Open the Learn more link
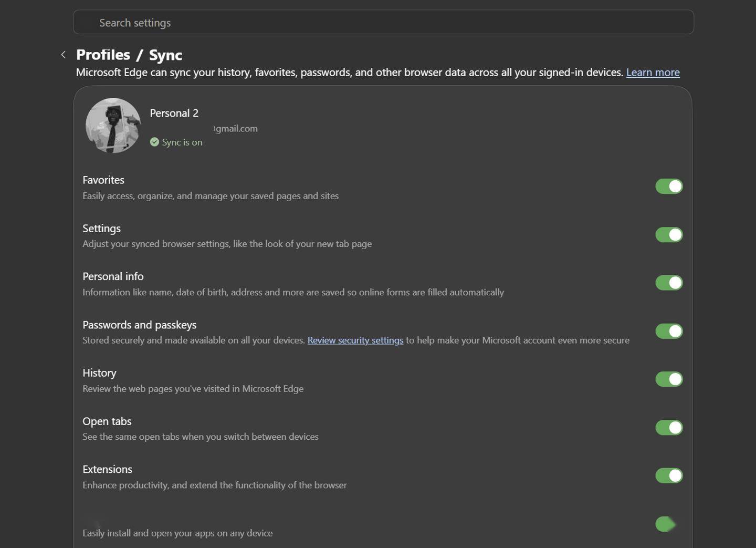 (x=653, y=73)
